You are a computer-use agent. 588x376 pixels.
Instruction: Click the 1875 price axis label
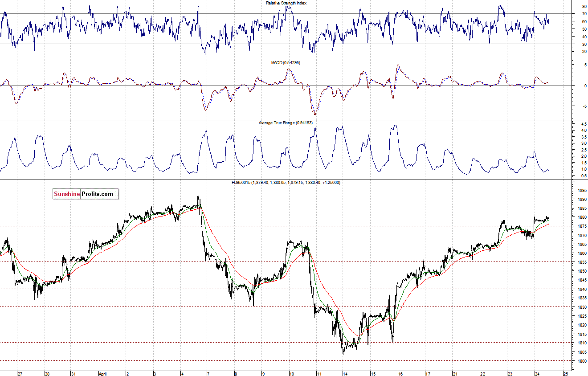(x=583, y=226)
